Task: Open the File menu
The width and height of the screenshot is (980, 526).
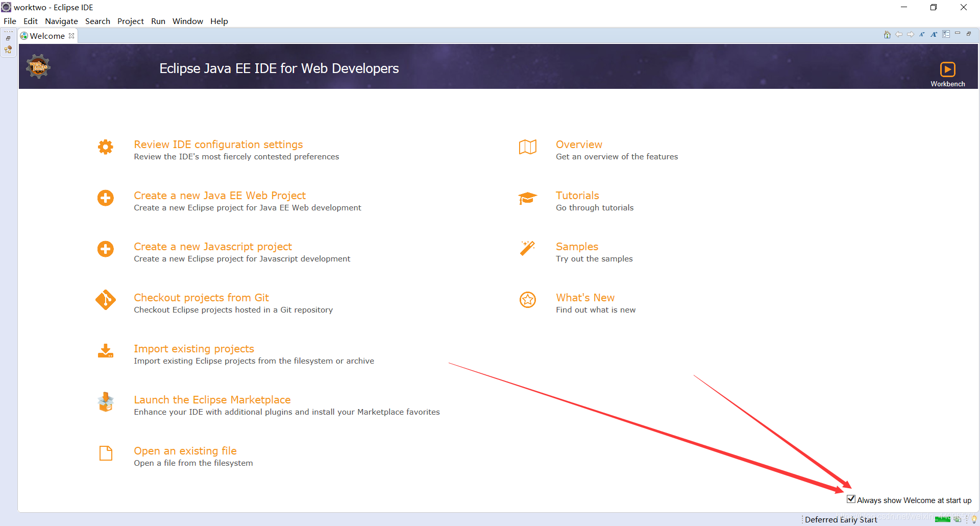Action: pyautogui.click(x=10, y=21)
